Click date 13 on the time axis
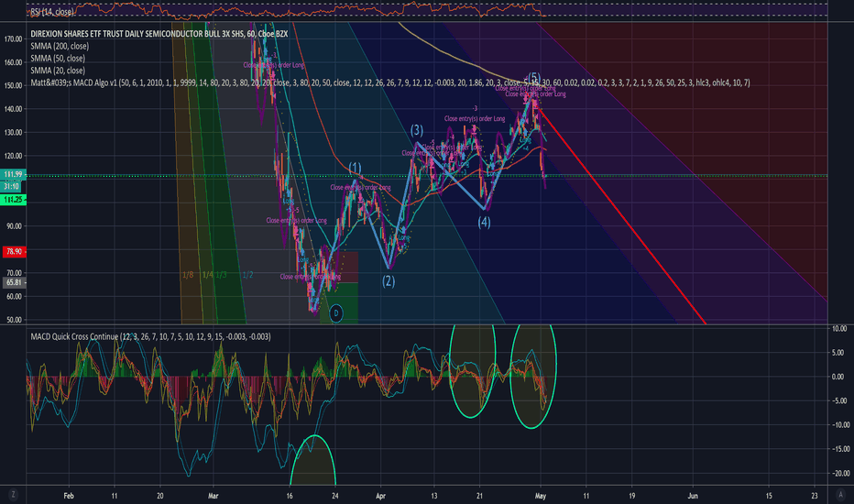Viewport: 854px width, 504px height. point(433,496)
